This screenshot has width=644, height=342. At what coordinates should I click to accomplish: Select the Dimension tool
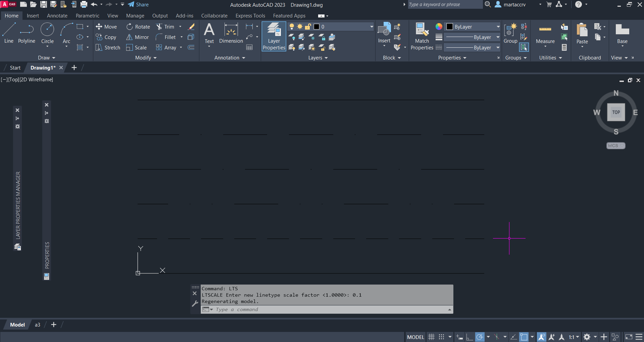pos(231,34)
